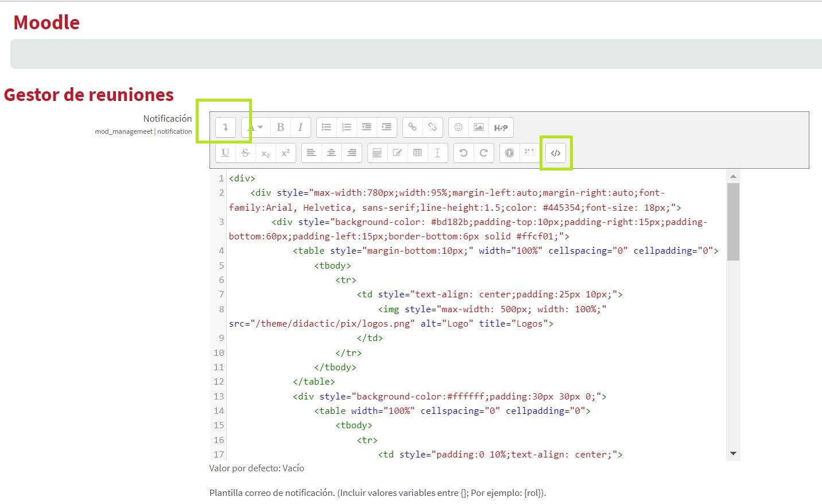Click 'Valor por defecto: Vacío' text

pyautogui.click(x=257, y=468)
